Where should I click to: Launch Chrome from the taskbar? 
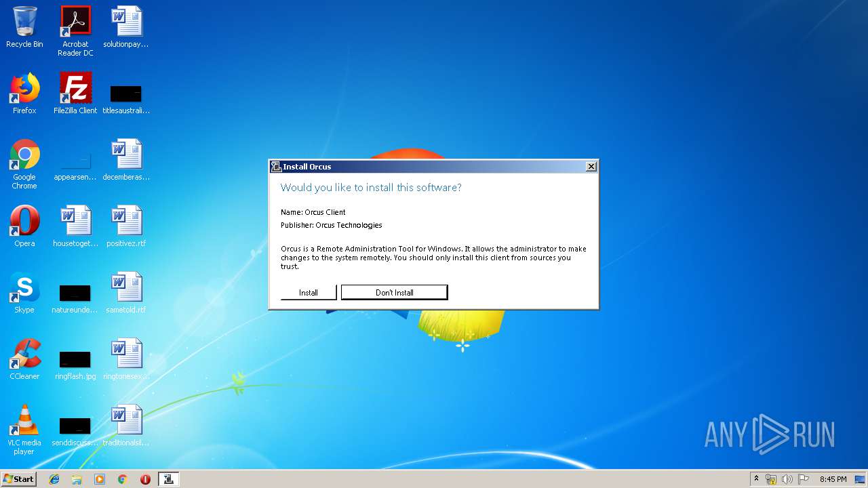pos(122,479)
